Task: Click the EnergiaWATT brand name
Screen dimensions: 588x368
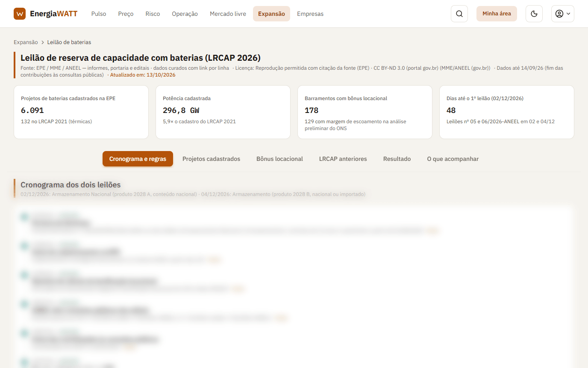Action: point(53,14)
